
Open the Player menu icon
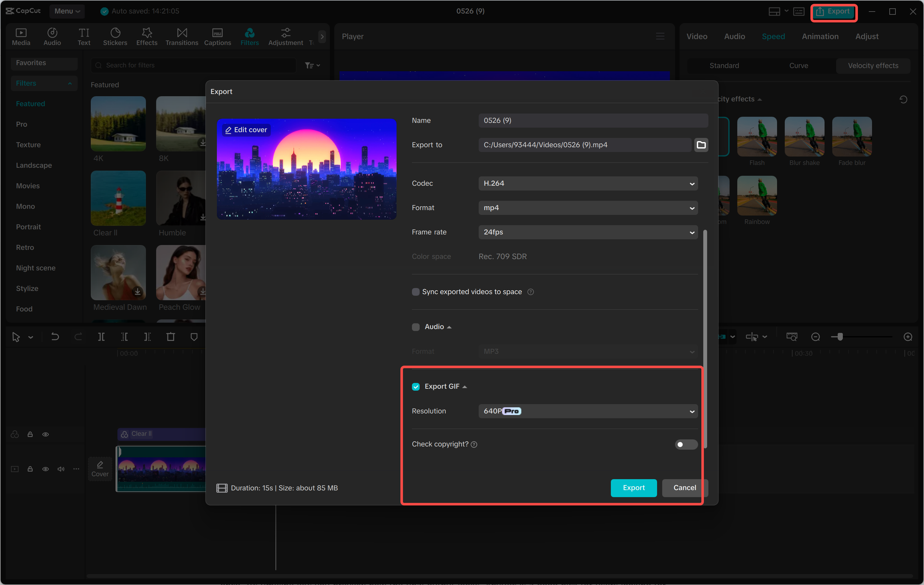click(x=660, y=37)
